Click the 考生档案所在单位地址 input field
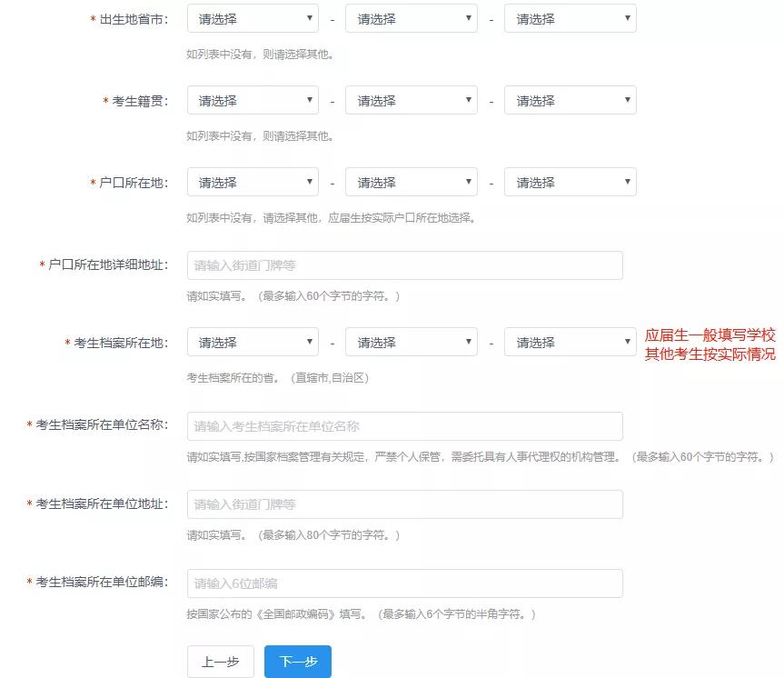This screenshot has height=678, width=784. pos(404,504)
